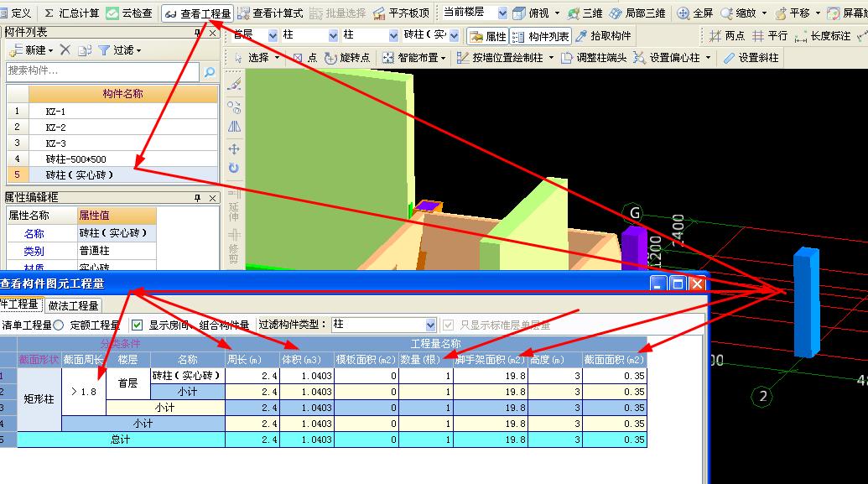
Task: Open 过滤构件类型 dropdown showing 柱
Action: 431,325
